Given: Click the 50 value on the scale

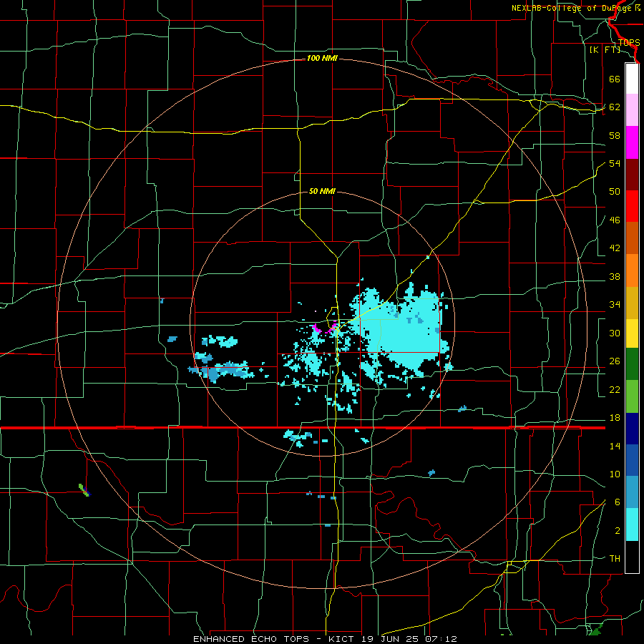Looking at the screenshot, I should pyautogui.click(x=615, y=191).
